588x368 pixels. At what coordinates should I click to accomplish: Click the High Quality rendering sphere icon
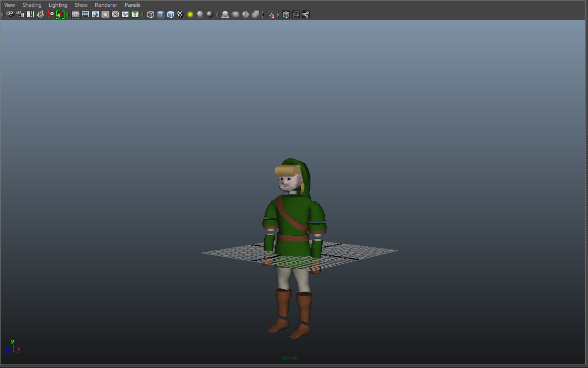[x=210, y=14]
